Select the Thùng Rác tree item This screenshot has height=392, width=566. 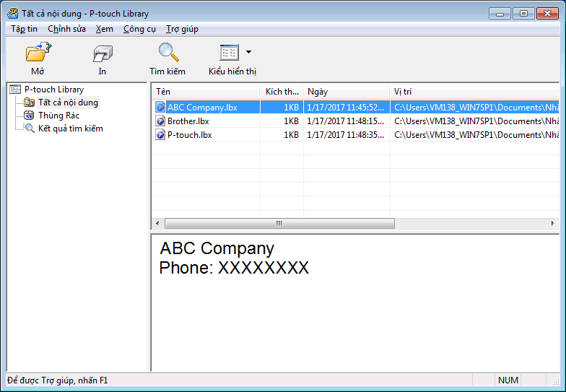coord(58,116)
